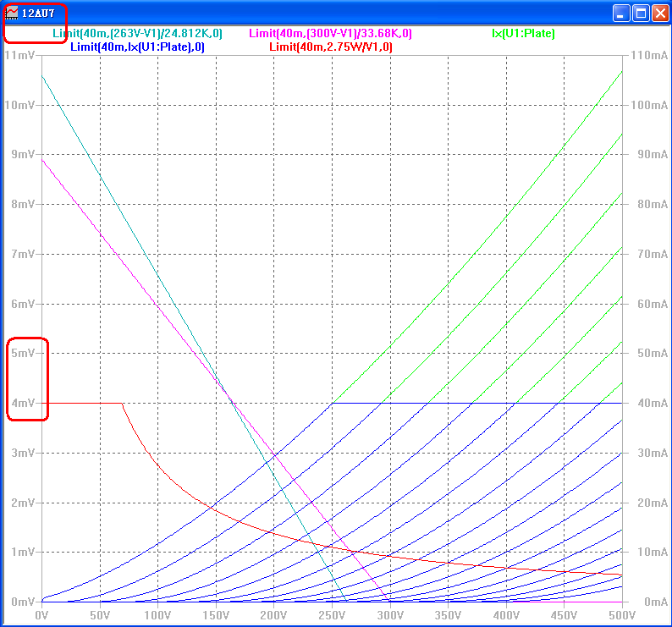
Task: Close the 12AU7 plot window
Action: click(660, 14)
